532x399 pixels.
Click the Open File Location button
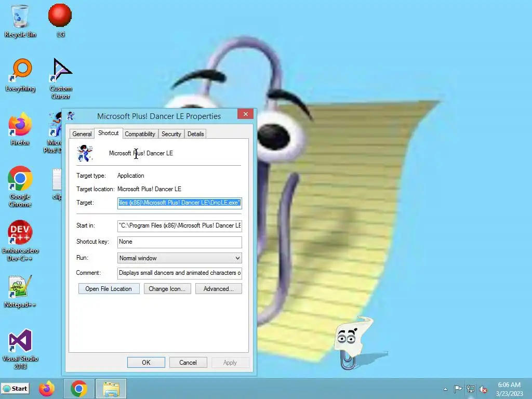[x=109, y=289]
